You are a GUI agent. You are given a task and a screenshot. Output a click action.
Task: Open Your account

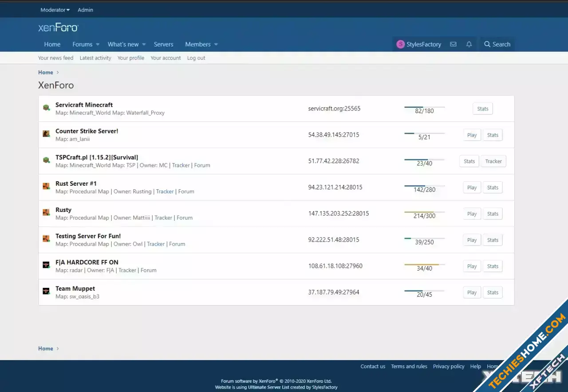point(166,58)
